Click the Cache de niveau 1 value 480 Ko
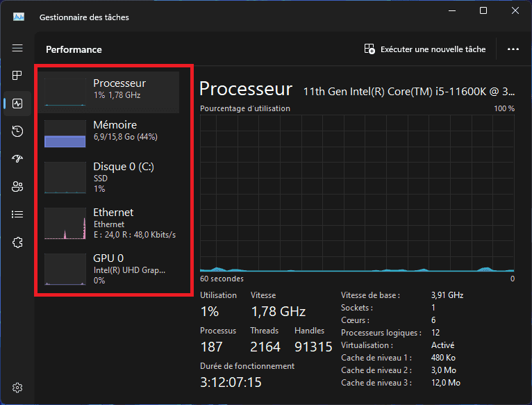The image size is (532, 405). pos(443,358)
